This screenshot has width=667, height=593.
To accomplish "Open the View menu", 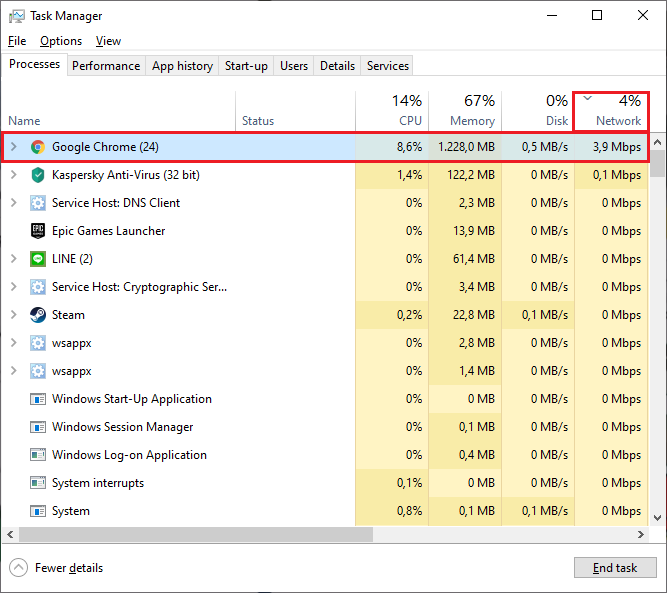I will (108, 41).
